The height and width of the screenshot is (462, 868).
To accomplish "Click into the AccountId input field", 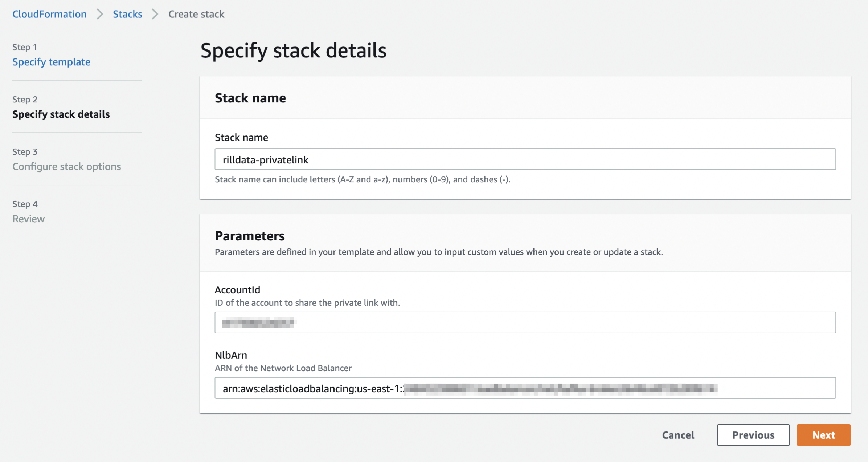I will point(525,323).
